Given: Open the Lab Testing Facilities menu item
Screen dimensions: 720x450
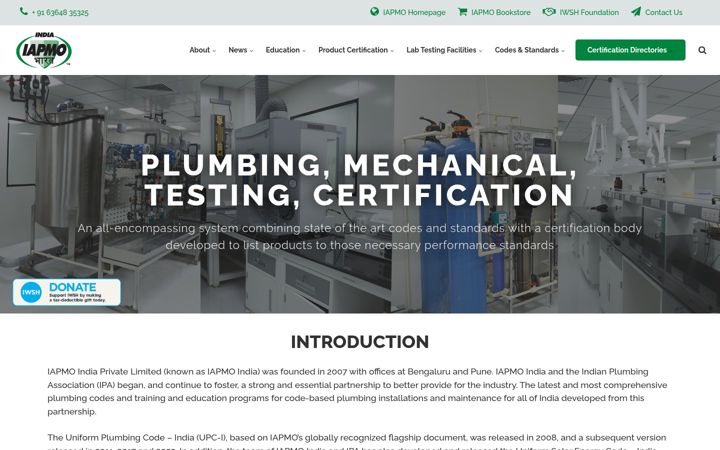Looking at the screenshot, I should (441, 50).
